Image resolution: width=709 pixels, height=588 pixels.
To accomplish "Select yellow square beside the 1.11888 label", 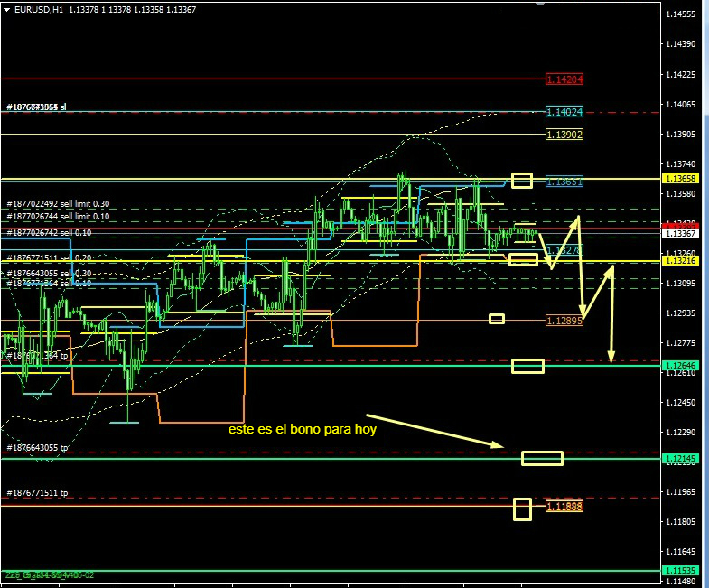I will point(522,509).
